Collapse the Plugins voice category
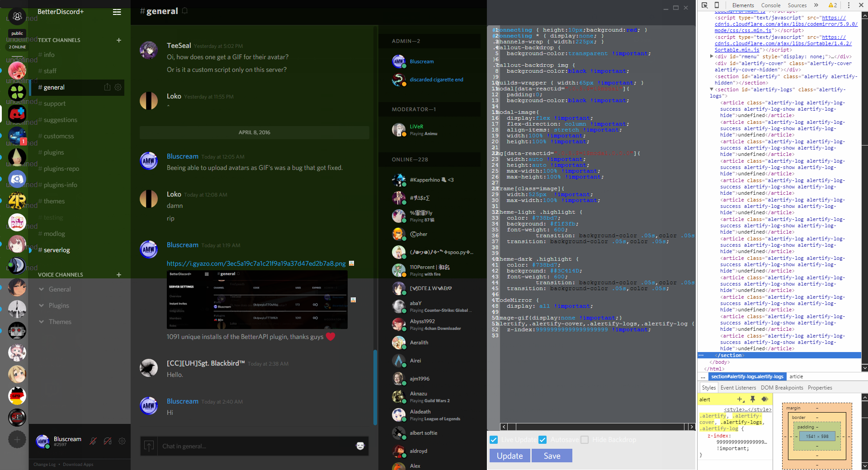Screen dimensions: 868x470 click(x=41, y=305)
